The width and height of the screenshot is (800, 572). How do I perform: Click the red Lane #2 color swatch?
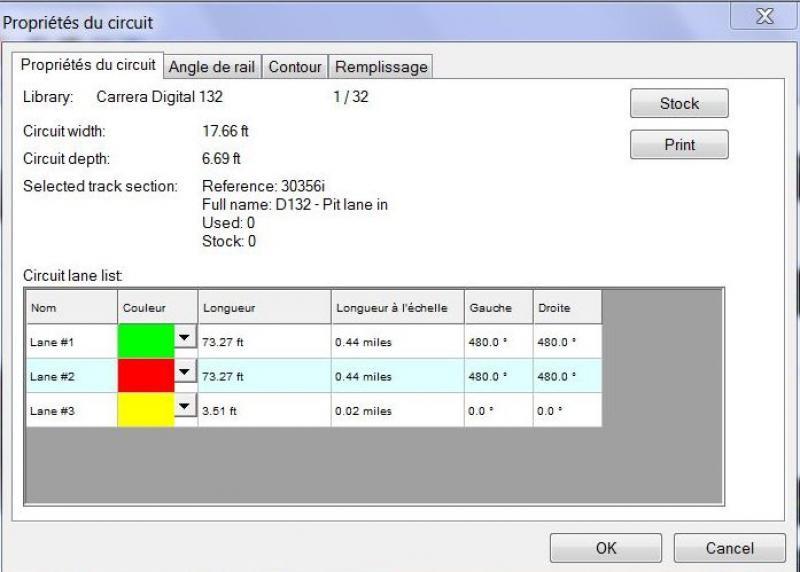coord(146,376)
